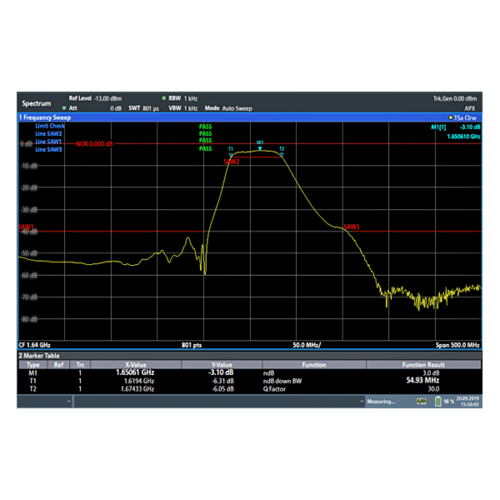Screen dimensions: 500x500
Task: Click the SWT 801 µs sweep time setting
Action: (144, 108)
